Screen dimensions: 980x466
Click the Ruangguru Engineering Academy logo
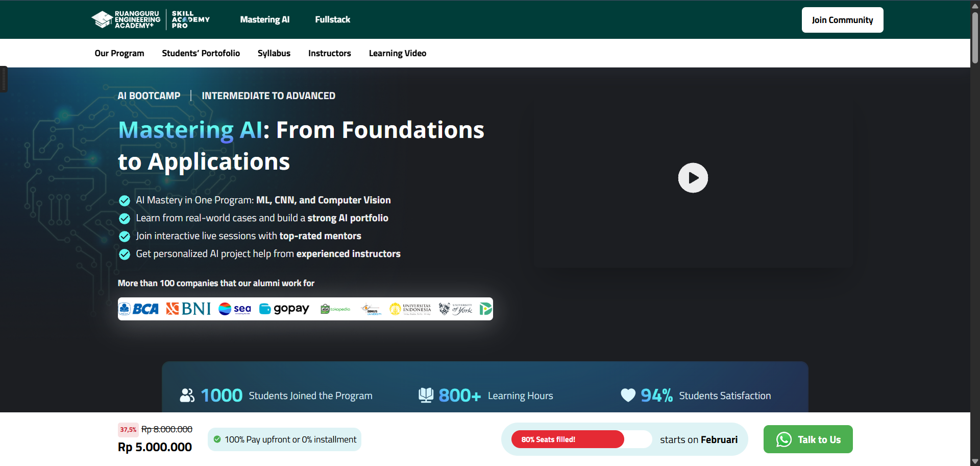126,19
